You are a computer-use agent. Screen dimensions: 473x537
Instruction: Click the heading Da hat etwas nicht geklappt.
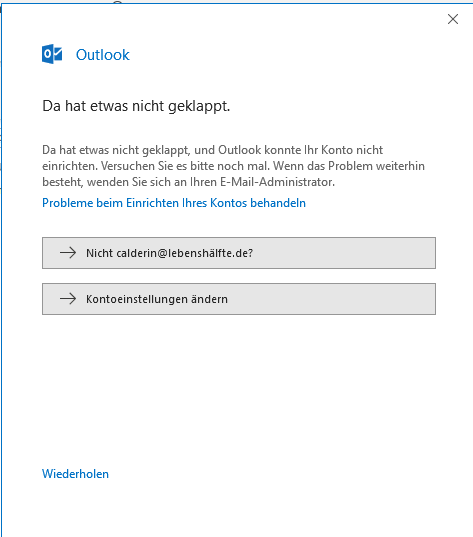pyautogui.click(x=136, y=106)
